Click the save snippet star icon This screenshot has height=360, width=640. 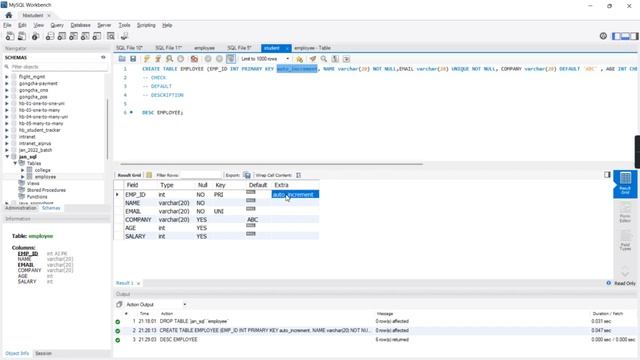(x=299, y=59)
